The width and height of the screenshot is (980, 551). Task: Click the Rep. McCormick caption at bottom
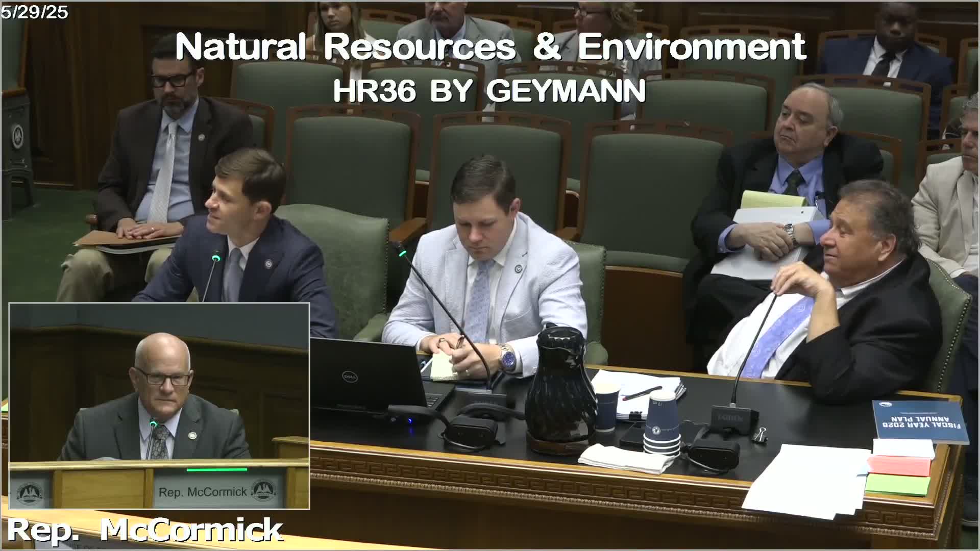144,531
